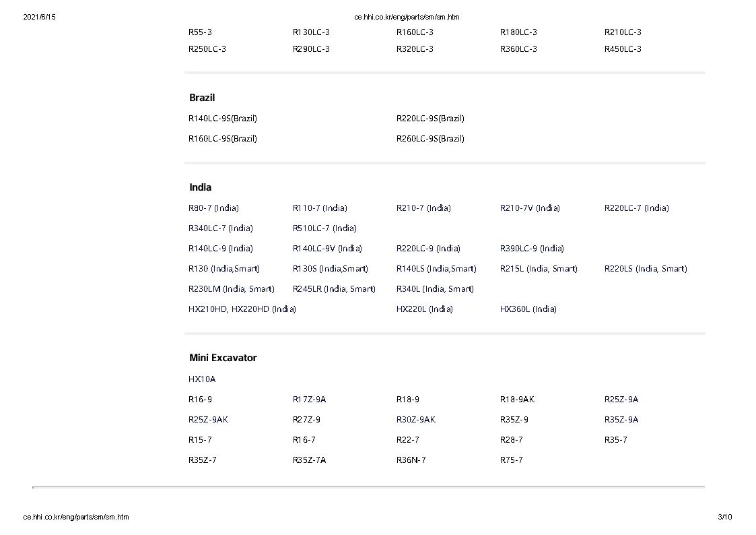The width and height of the screenshot is (756, 535).
Task: Open R220LS (India, Smart) link
Action: pyautogui.click(x=646, y=270)
